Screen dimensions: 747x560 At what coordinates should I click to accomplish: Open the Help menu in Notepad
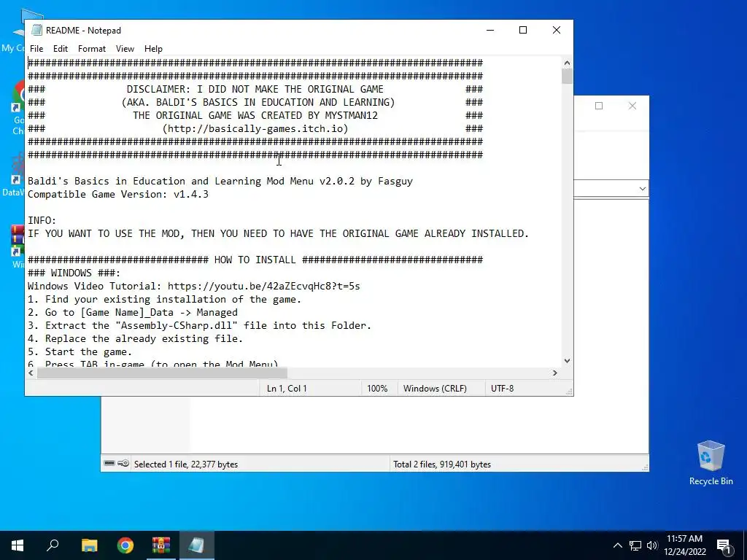(x=153, y=49)
